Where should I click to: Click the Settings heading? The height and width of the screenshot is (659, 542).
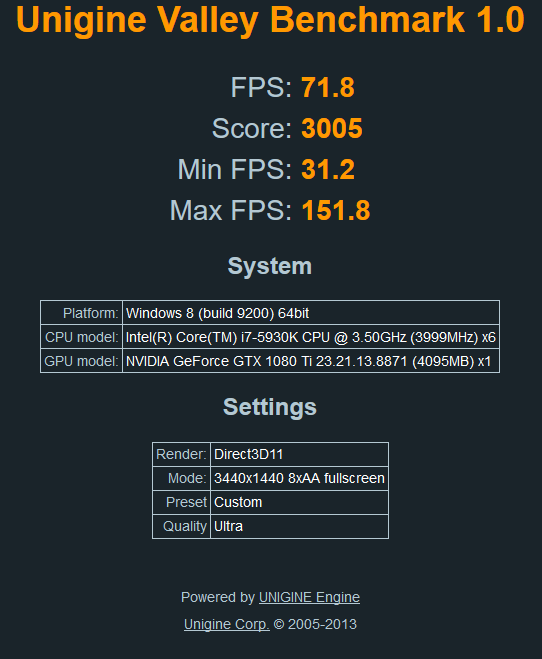(270, 407)
